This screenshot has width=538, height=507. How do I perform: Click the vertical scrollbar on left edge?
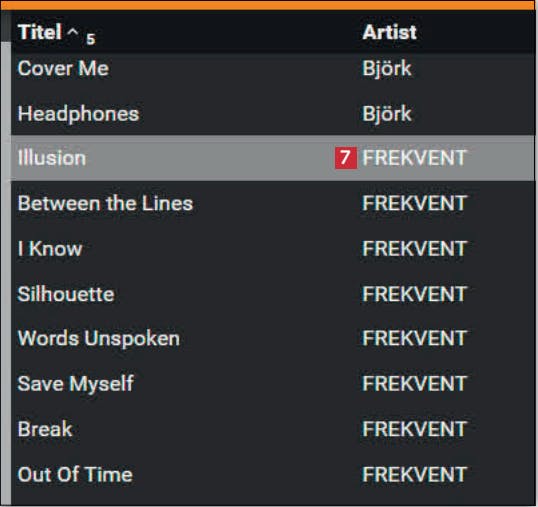6,273
